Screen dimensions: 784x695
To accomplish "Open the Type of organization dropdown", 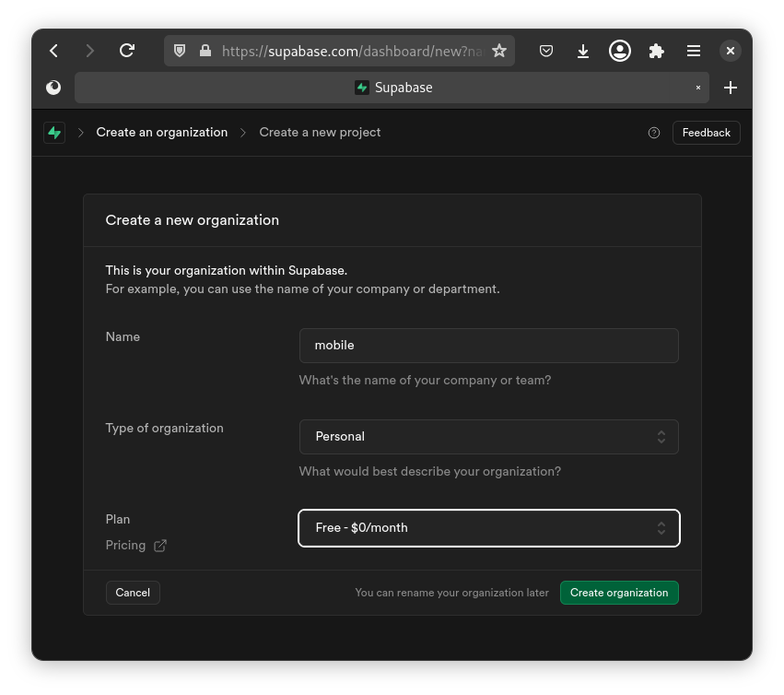I will pyautogui.click(x=488, y=436).
